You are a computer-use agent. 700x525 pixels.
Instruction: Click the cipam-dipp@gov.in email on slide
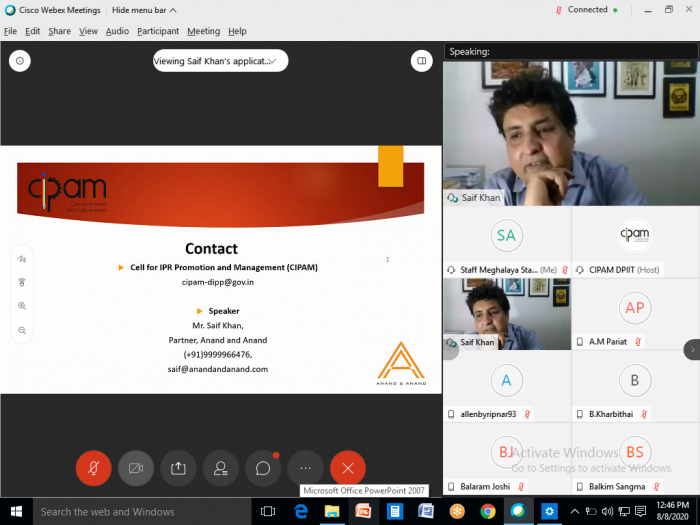click(218, 282)
